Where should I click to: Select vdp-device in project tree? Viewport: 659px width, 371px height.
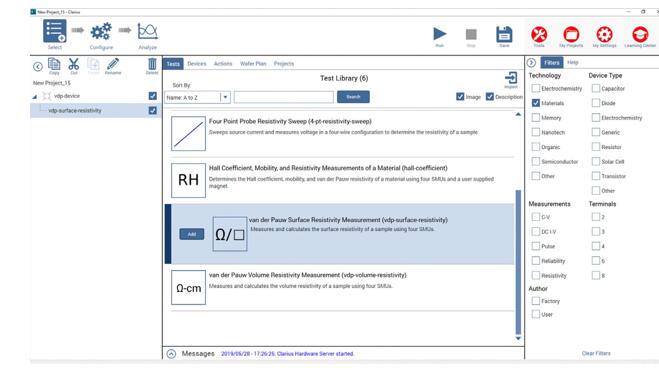pos(67,96)
